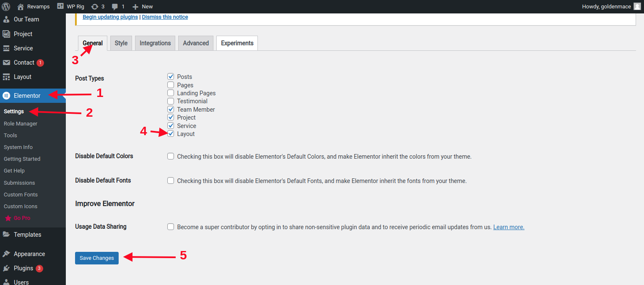Click the plus icon for New
The image size is (644, 285).
point(135,7)
